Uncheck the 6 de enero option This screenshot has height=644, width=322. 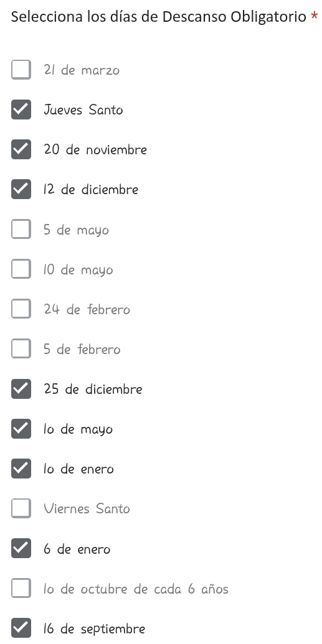point(21,548)
